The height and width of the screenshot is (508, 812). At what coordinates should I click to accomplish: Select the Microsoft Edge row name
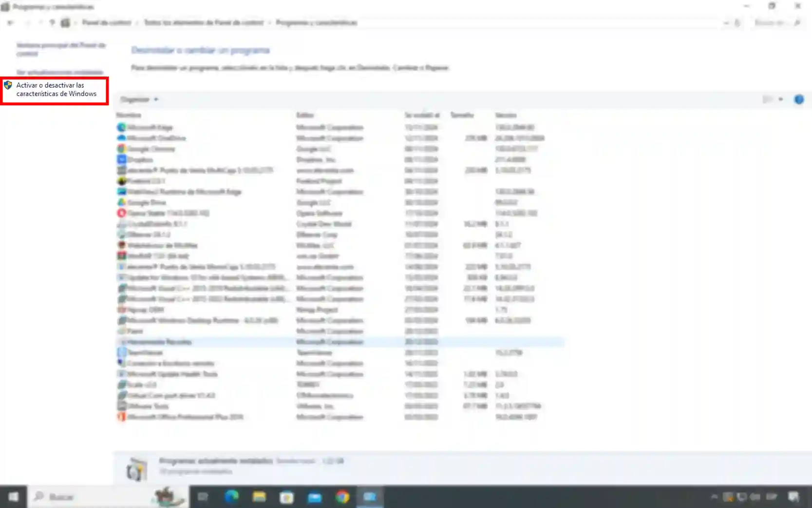click(150, 127)
